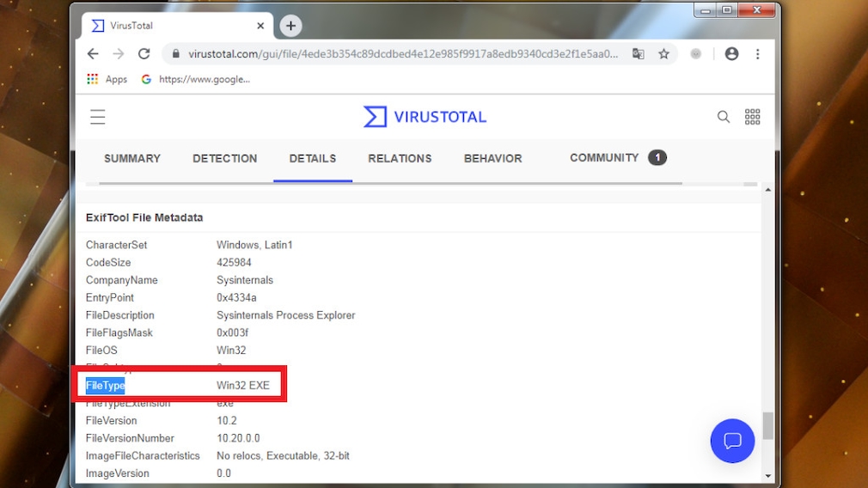Open the blue chat bubble button
Viewport: 868px width, 488px height.
tap(732, 441)
